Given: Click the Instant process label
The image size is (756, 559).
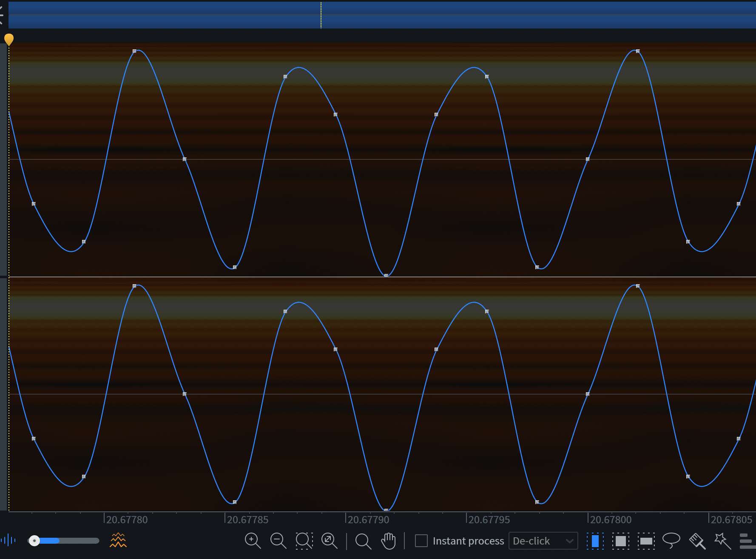Looking at the screenshot, I should (x=468, y=541).
